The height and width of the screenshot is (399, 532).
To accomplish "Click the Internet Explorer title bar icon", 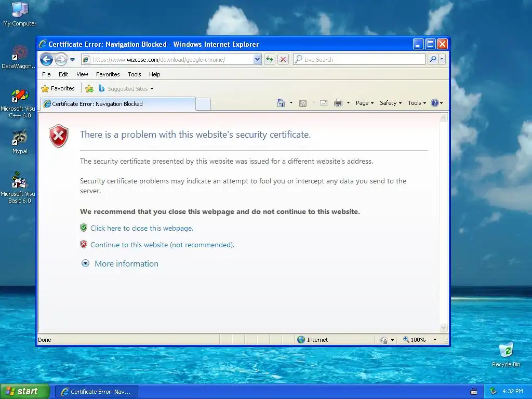I will point(43,44).
